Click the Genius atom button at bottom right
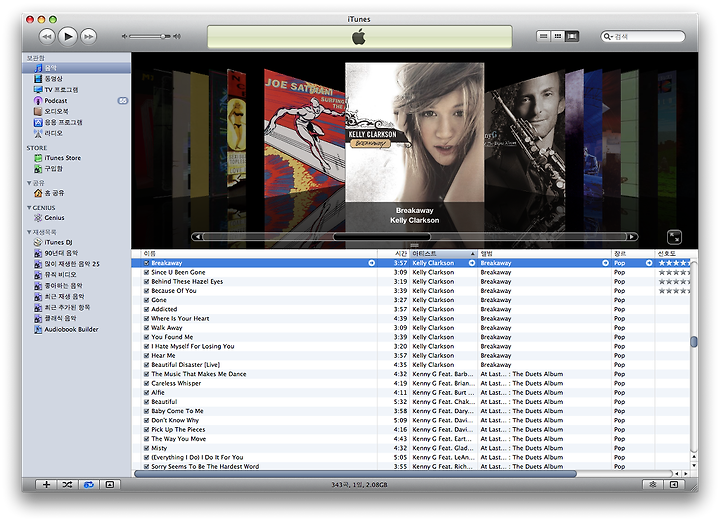 click(x=652, y=485)
